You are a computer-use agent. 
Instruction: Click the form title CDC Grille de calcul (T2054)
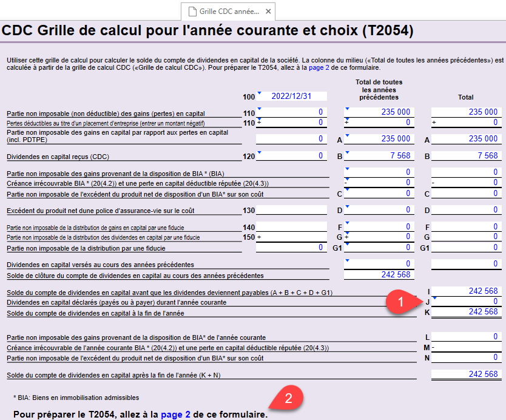pos(207,31)
